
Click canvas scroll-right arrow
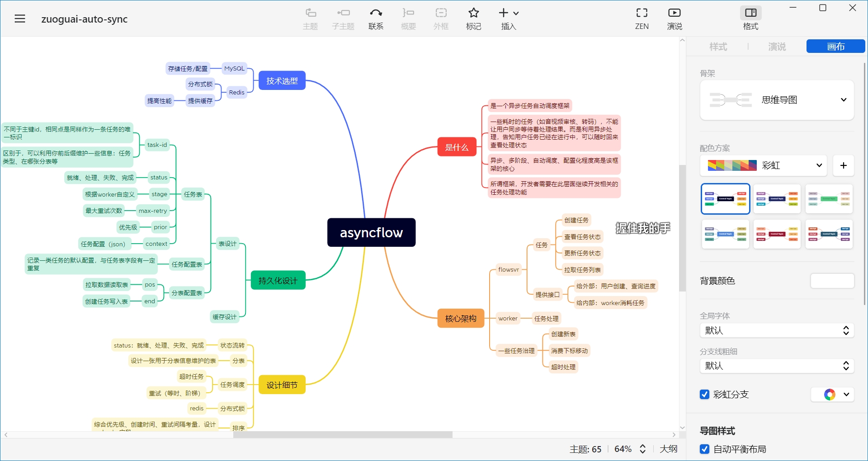[x=674, y=435]
